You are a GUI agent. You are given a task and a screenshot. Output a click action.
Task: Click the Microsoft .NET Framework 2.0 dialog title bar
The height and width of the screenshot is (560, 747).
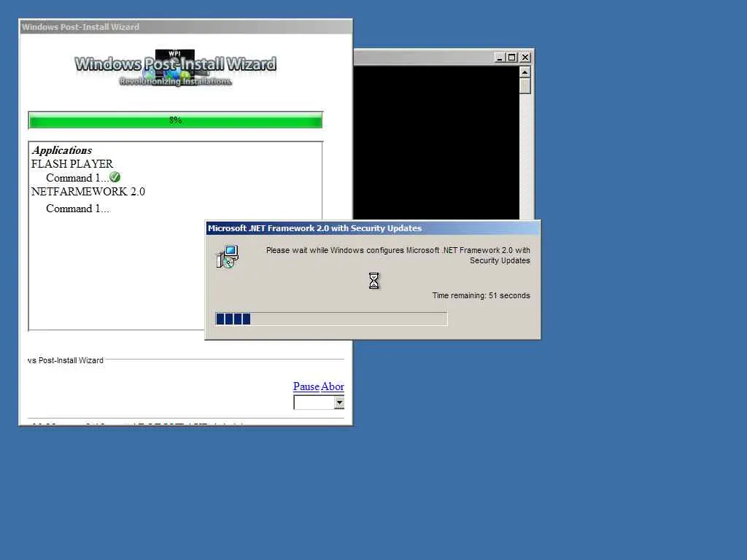[373, 228]
